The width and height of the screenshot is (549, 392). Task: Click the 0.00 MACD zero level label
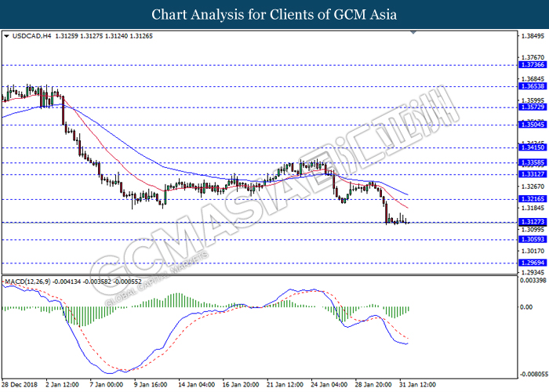(526, 307)
